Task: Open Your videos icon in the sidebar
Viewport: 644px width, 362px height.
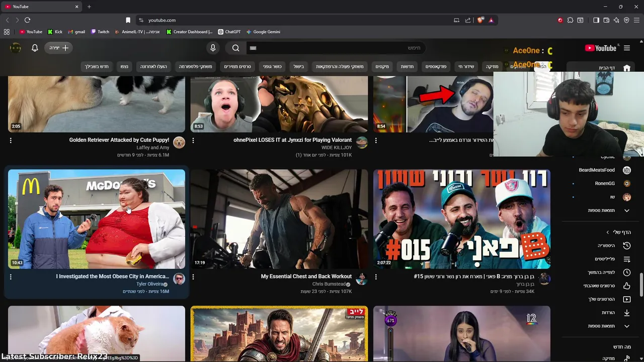Action: pos(627,299)
